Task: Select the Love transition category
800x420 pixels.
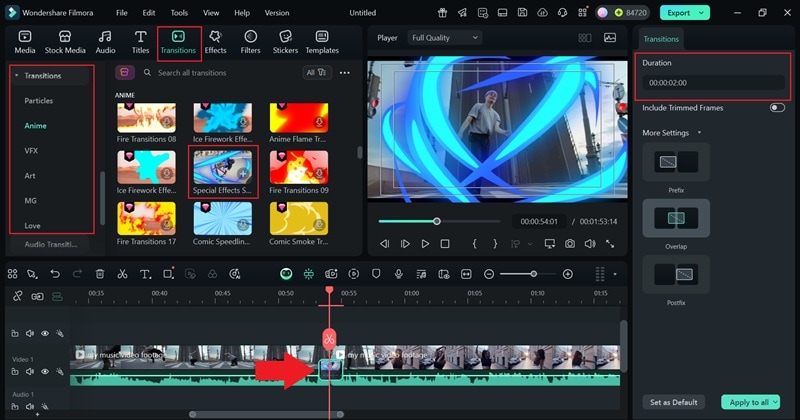Action: (32, 226)
